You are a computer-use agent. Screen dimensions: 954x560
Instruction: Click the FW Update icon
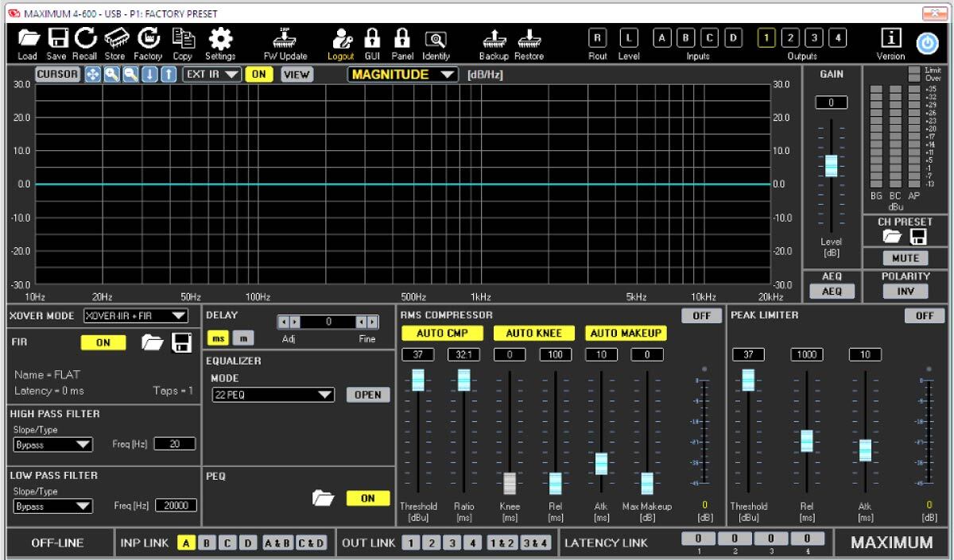pyautogui.click(x=285, y=38)
